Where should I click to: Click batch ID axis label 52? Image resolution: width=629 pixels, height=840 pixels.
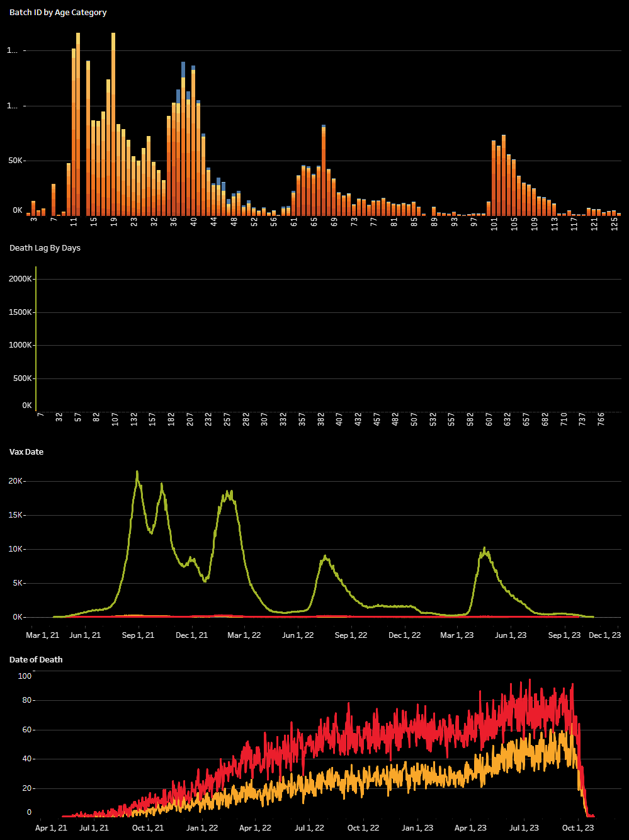[x=254, y=222]
